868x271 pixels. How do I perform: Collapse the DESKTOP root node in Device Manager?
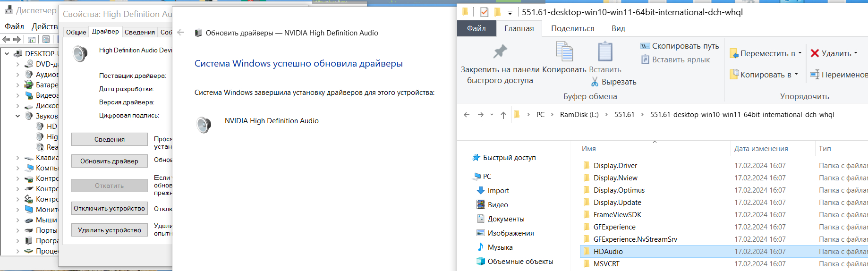7,53
